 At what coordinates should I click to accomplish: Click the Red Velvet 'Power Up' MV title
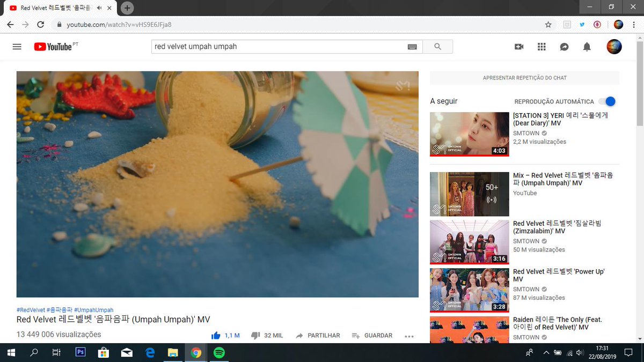pyautogui.click(x=559, y=275)
